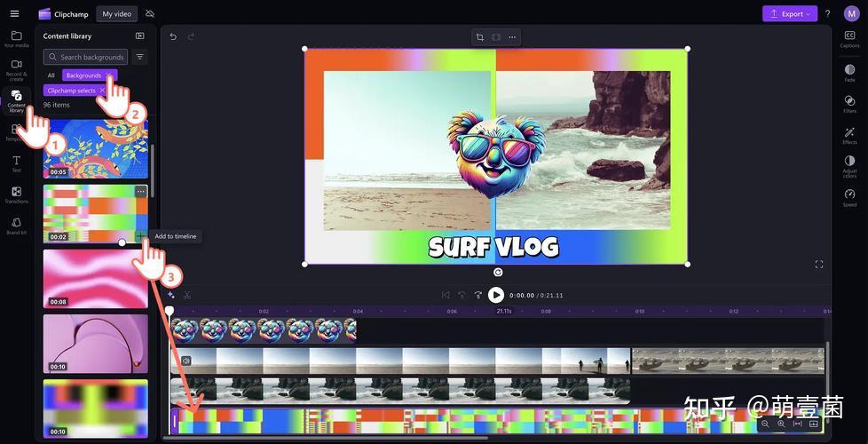This screenshot has height=444, width=868.
Task: Click the SURF VLOG title in preview
Action: (x=493, y=247)
